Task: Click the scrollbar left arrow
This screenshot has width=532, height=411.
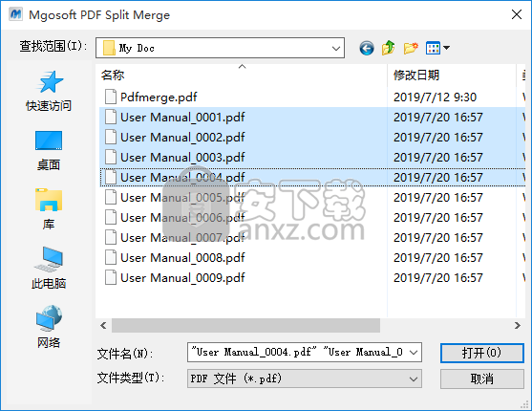Action: tap(103, 325)
